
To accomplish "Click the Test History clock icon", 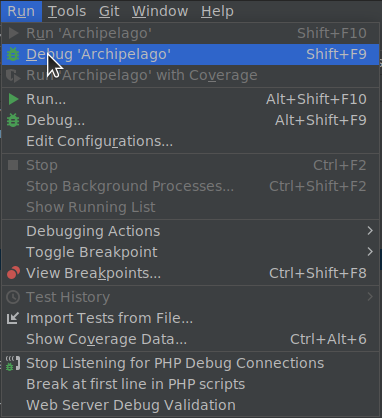I will tap(13, 297).
